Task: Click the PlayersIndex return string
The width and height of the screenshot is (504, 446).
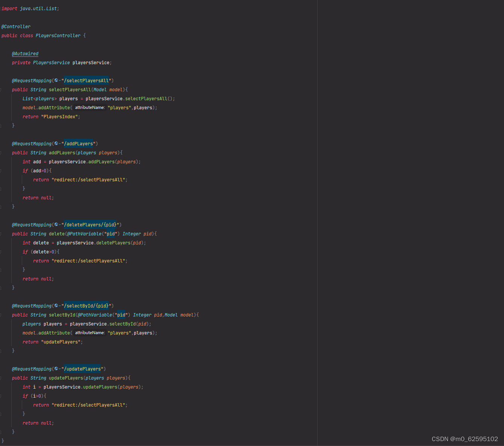Action: [59, 116]
